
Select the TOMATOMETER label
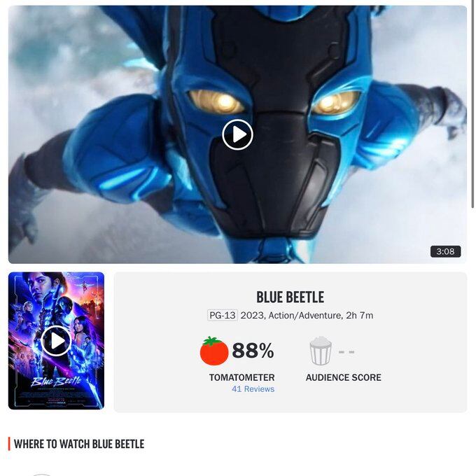pyautogui.click(x=241, y=377)
